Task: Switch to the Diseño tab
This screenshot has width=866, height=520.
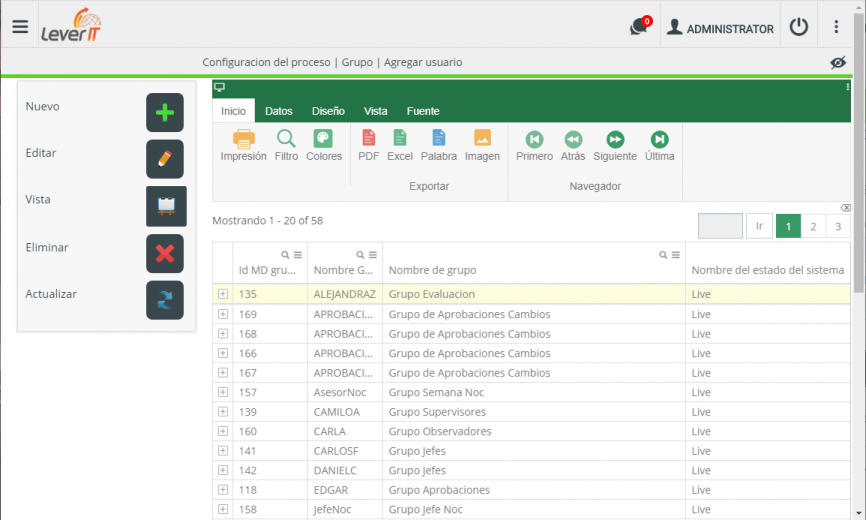Action: click(x=328, y=111)
